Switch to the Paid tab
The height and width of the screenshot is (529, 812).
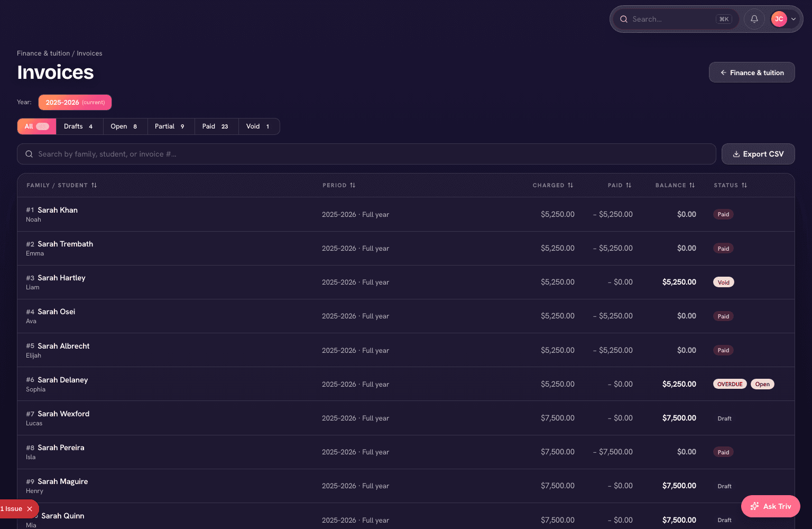click(216, 126)
